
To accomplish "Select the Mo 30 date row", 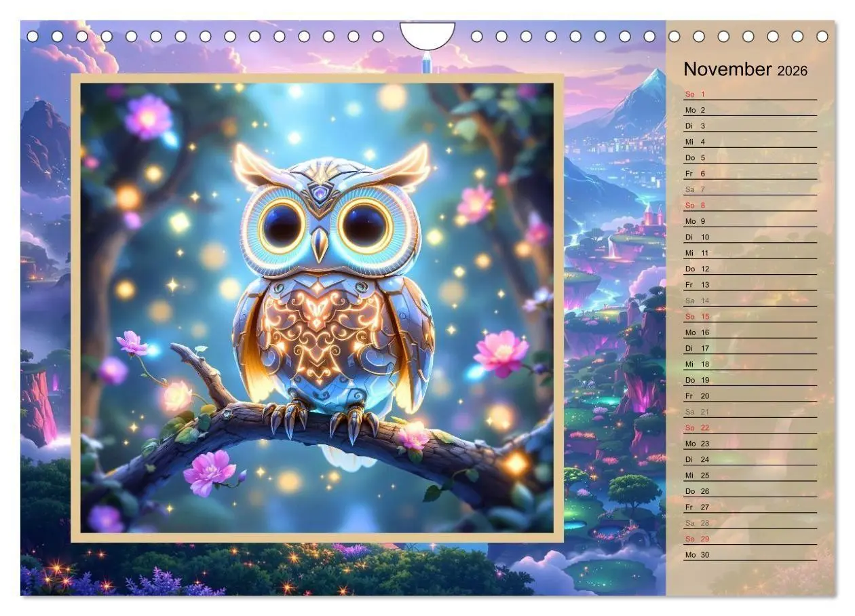I will coord(699,554).
